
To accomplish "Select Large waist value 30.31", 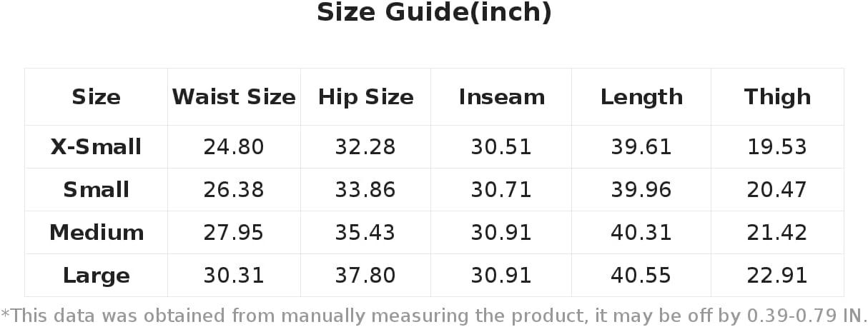I will click(234, 276).
